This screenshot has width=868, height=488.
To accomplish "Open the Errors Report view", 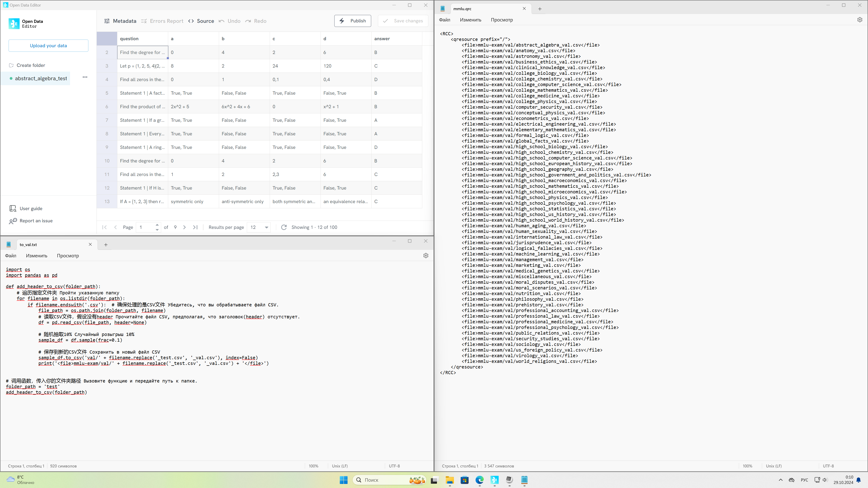I will coord(162,21).
